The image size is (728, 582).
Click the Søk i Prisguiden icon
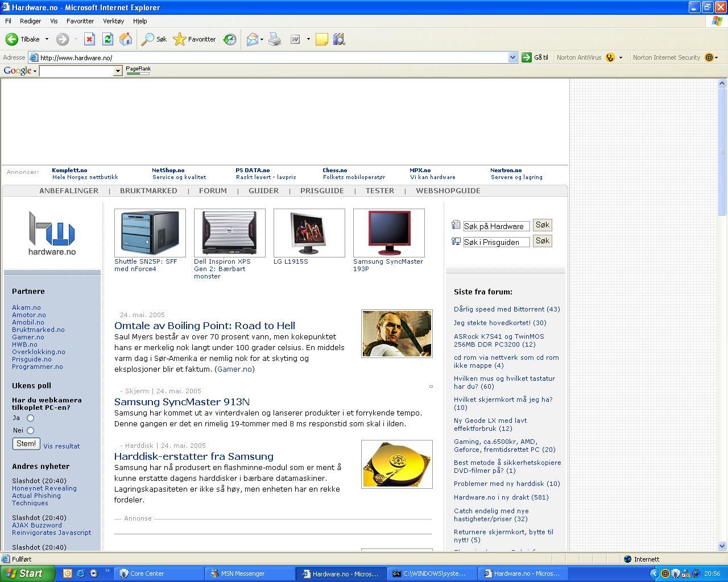click(x=456, y=241)
